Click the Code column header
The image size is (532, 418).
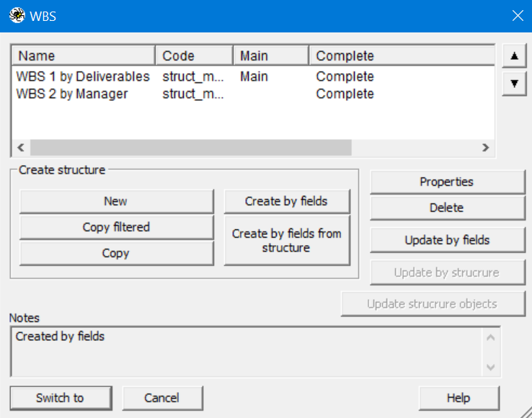pyautogui.click(x=195, y=55)
